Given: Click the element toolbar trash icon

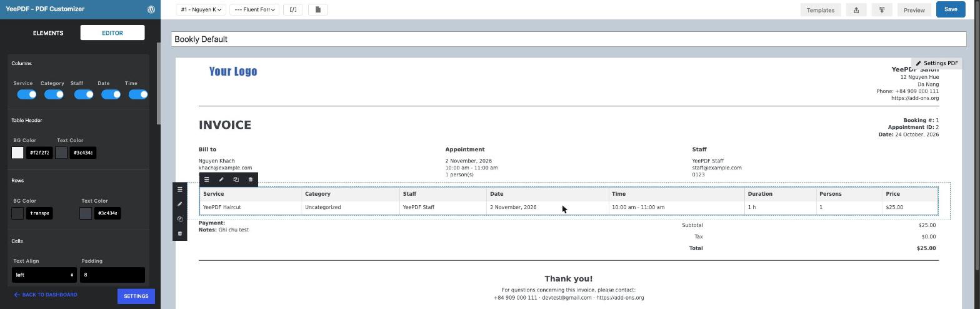Looking at the screenshot, I should (x=251, y=180).
